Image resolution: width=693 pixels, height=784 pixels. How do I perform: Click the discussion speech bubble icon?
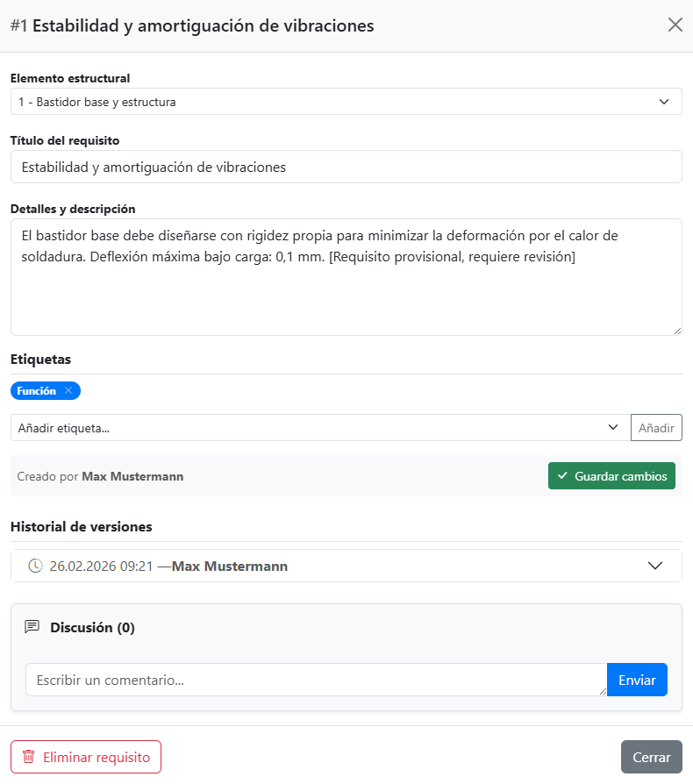pos(32,627)
